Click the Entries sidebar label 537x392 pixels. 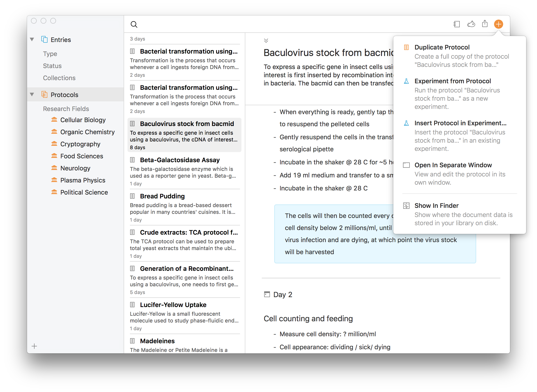click(61, 40)
